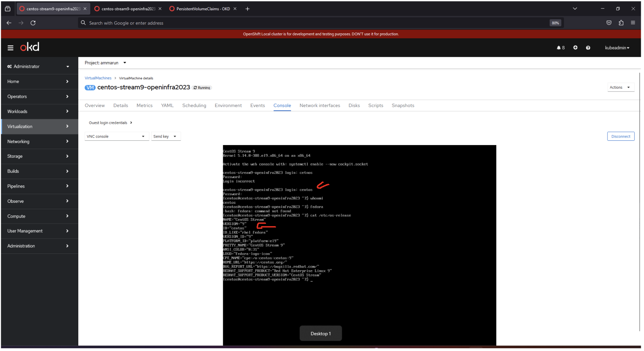Image resolution: width=644 pixels, height=351 pixels.
Task: Expand the Networking navigation section
Action: (x=39, y=142)
